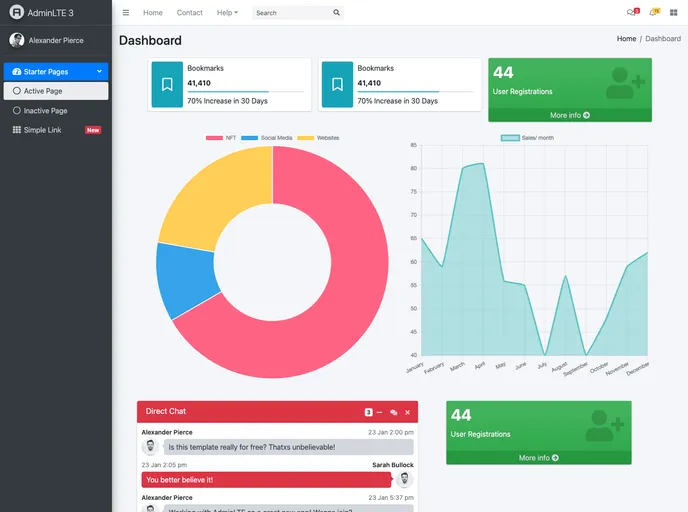Viewport: 688px width, 512px height.
Task: Go to Contact in the top navbar
Action: pos(189,13)
